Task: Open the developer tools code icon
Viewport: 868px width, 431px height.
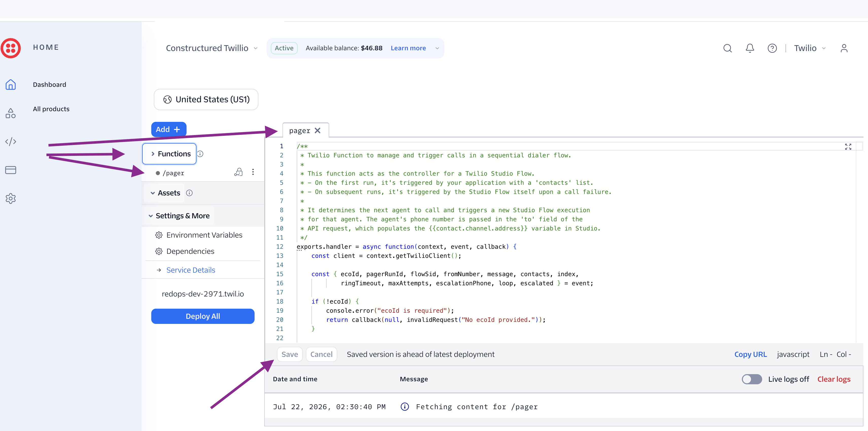Action: (x=11, y=142)
